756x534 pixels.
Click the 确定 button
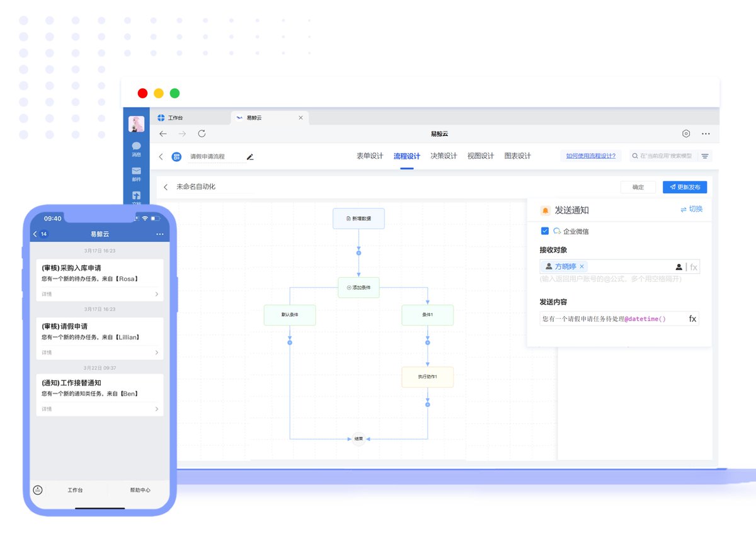(x=638, y=187)
